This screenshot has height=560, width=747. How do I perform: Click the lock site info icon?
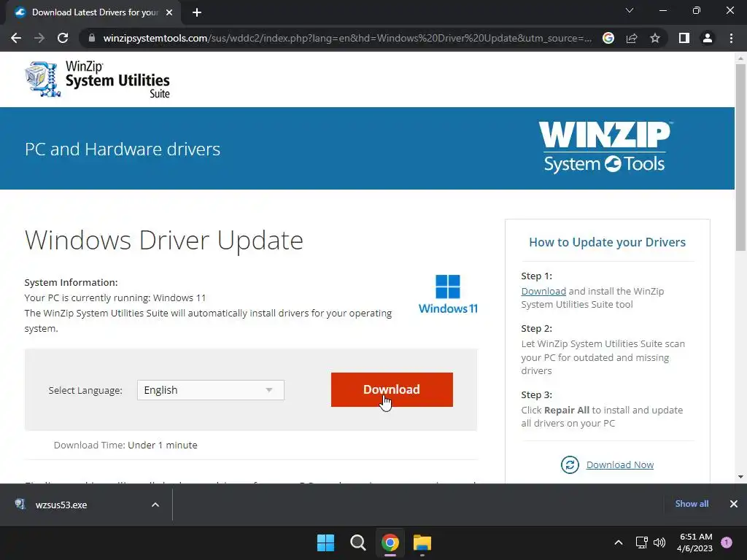[92, 38]
